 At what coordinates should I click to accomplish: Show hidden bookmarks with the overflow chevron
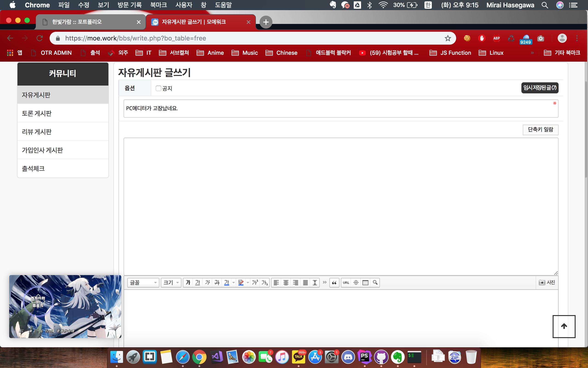coord(532,53)
